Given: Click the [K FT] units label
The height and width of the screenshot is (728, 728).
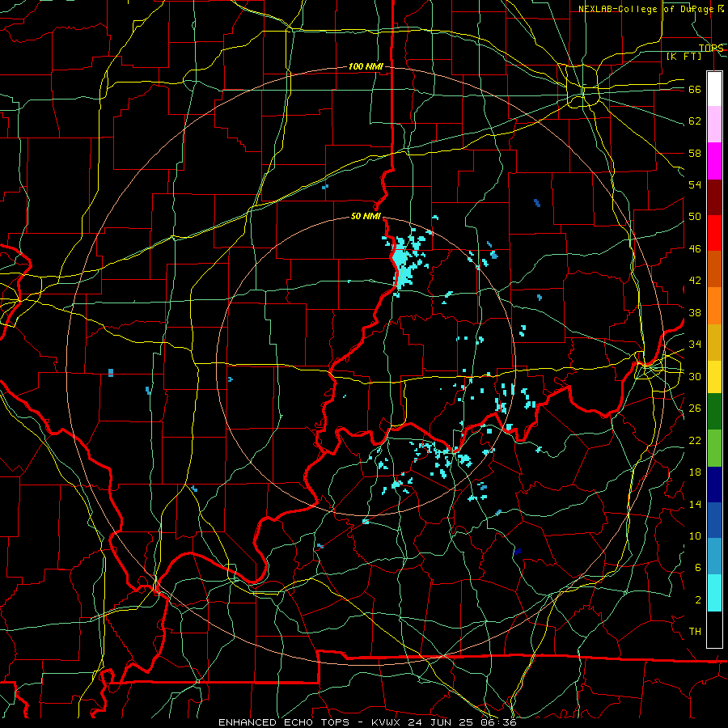Looking at the screenshot, I should (x=684, y=57).
